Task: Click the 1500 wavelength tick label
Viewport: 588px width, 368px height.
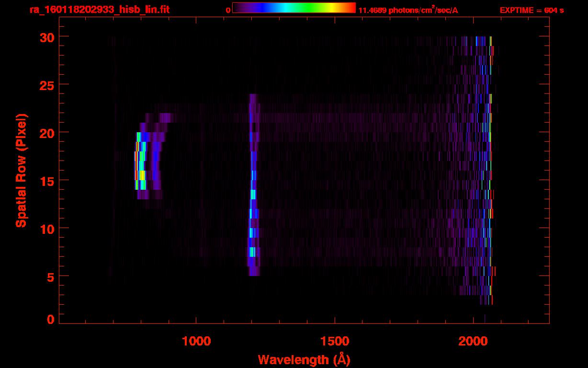Action: click(x=334, y=341)
